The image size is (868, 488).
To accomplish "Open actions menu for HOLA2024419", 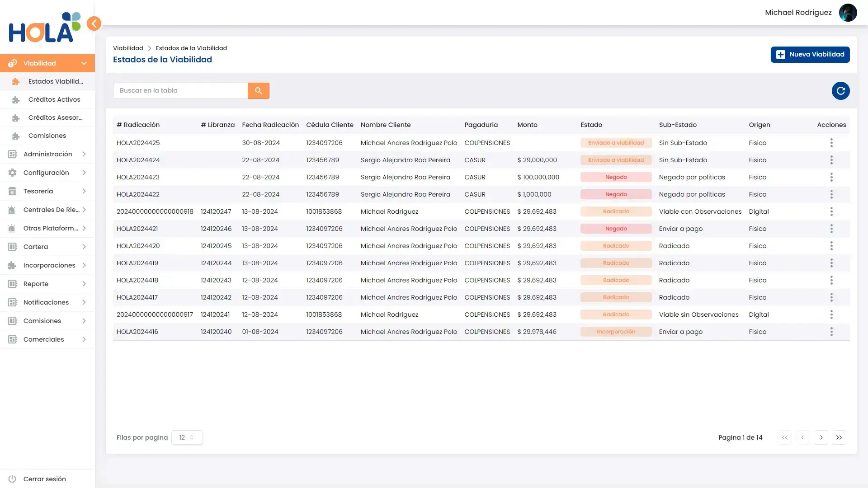I will (831, 263).
